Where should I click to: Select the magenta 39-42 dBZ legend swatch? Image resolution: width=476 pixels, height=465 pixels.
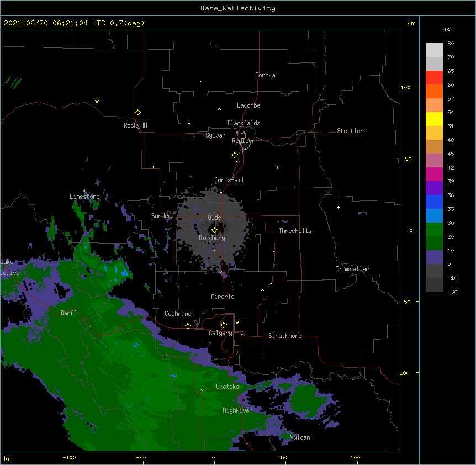click(x=434, y=174)
